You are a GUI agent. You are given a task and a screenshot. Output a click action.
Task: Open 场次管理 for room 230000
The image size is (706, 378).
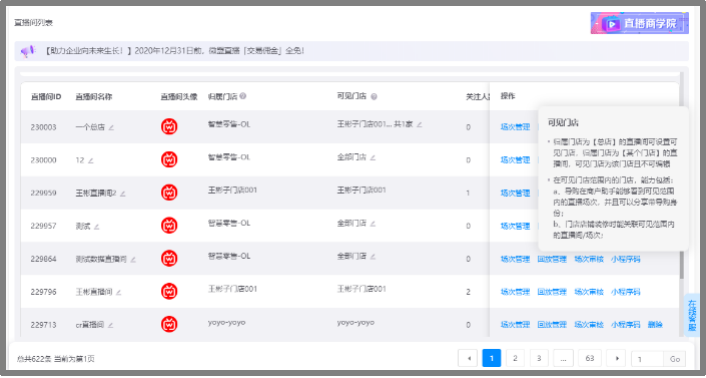pos(515,160)
